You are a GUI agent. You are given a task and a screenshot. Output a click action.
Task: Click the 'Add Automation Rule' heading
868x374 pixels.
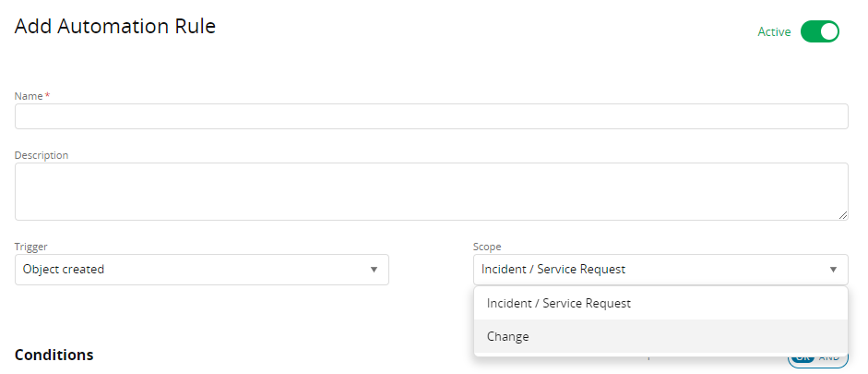pyautogui.click(x=115, y=27)
